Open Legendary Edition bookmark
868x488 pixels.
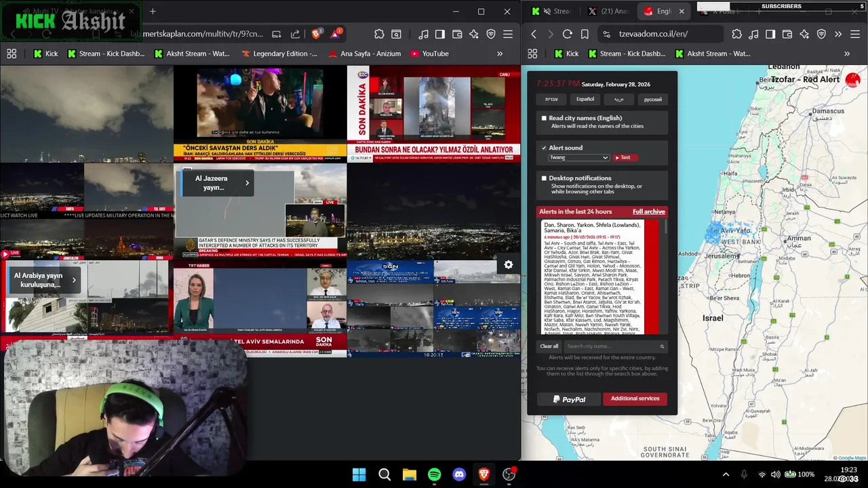[x=279, y=54]
